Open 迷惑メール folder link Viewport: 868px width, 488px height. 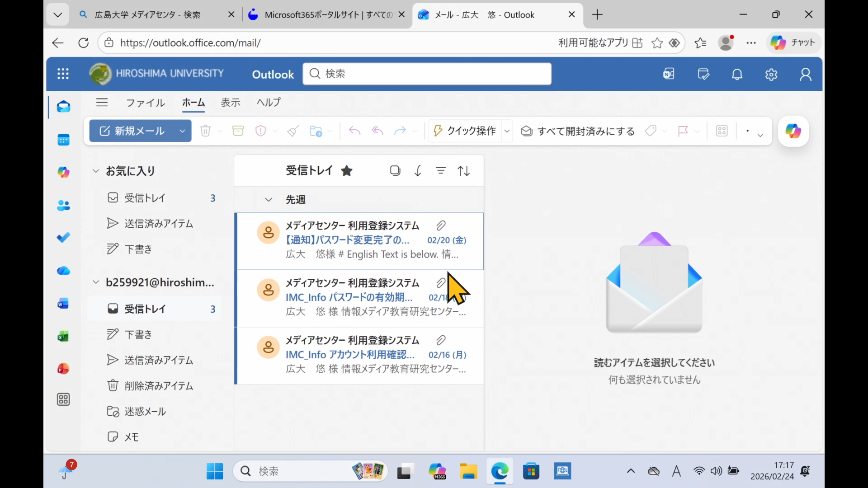point(146,412)
